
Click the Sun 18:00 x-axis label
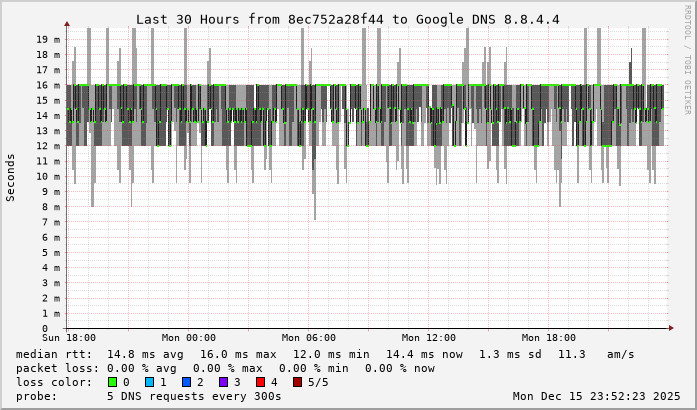click(x=67, y=338)
